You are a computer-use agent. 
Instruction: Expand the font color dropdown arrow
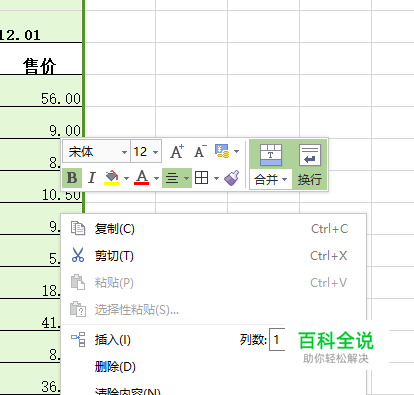(156, 178)
